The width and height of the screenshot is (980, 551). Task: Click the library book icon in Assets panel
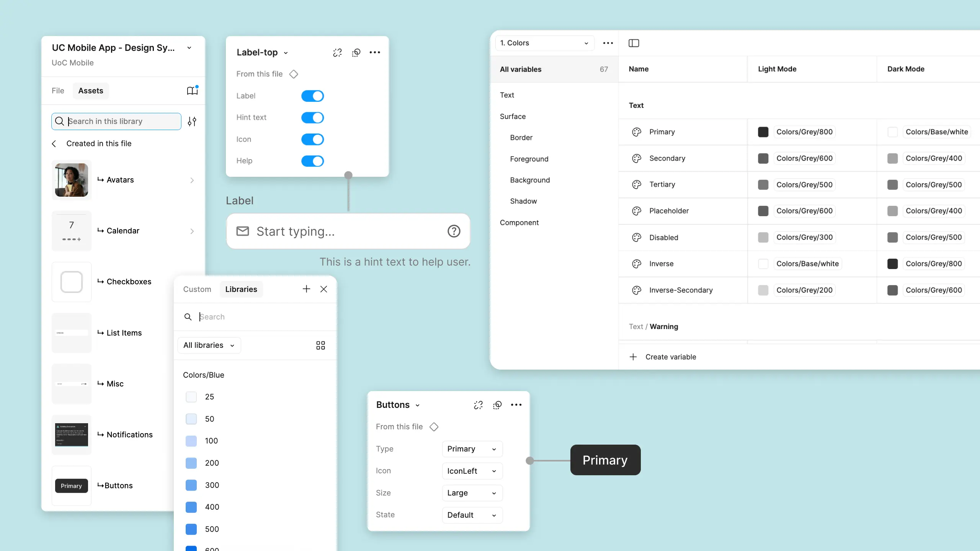pos(192,91)
